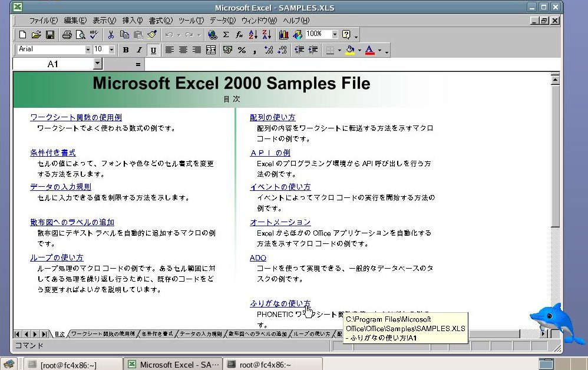Open the Font Color palette dropdown arrow
The image size is (588, 370).
(x=379, y=50)
